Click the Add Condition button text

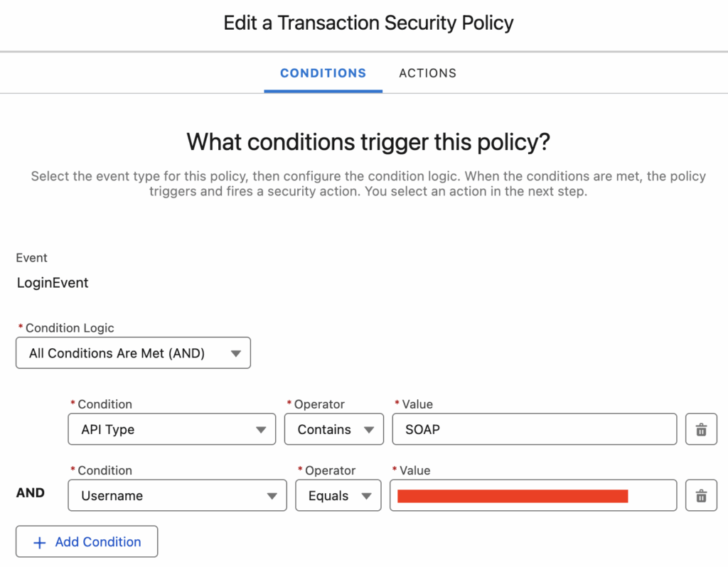[97, 542]
